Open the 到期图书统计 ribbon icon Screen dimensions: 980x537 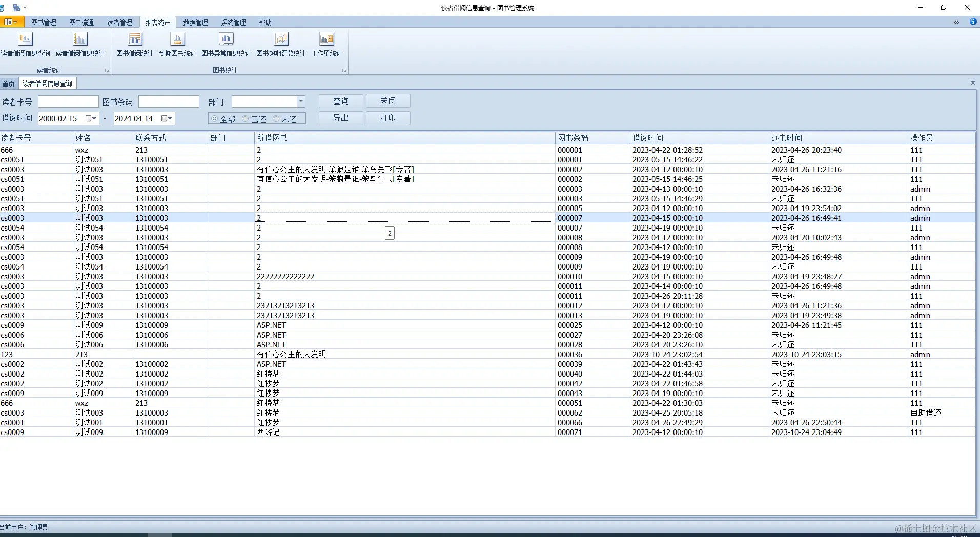(x=177, y=44)
